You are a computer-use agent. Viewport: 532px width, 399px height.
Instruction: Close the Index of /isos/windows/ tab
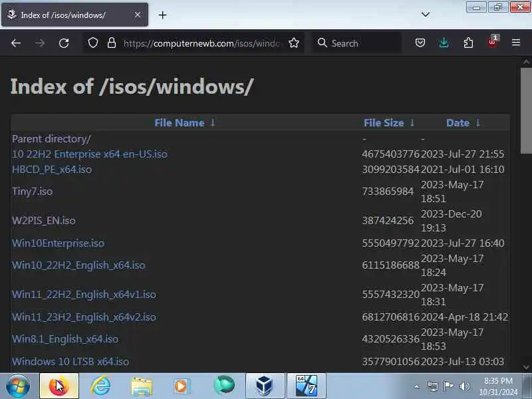point(138,15)
